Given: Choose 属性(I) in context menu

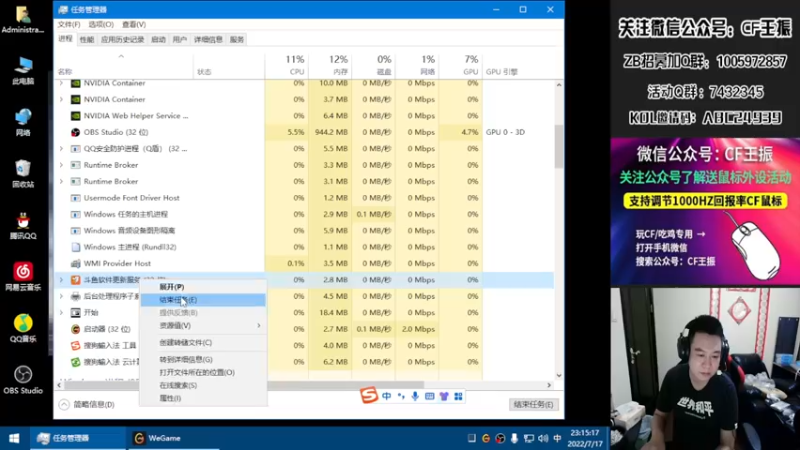Looking at the screenshot, I should (x=203, y=398).
